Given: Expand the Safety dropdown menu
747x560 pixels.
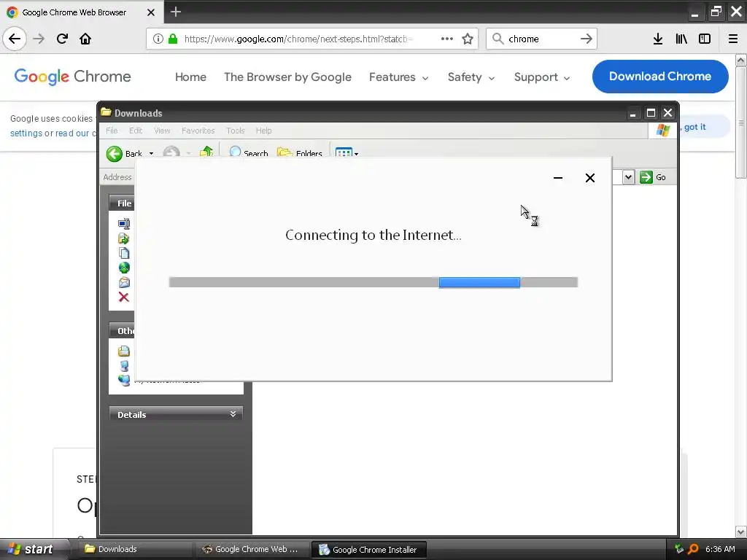Looking at the screenshot, I should pos(471,77).
